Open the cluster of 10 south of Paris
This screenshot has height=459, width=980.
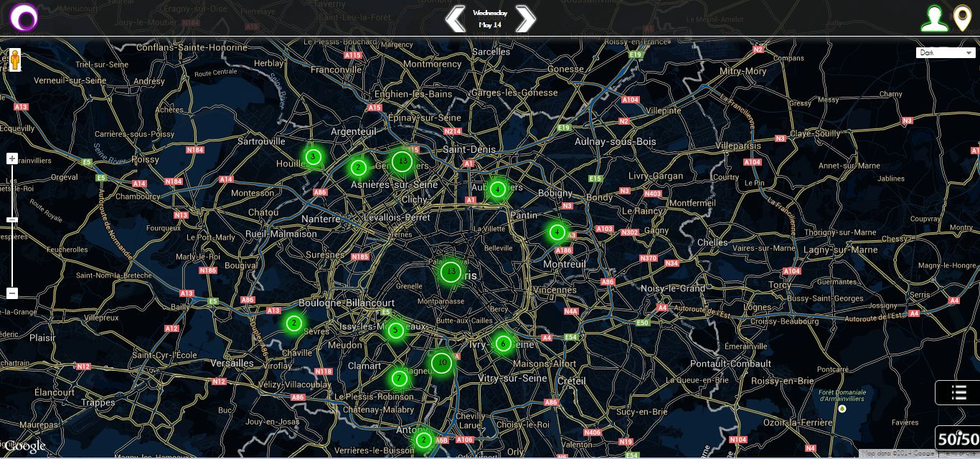442,363
